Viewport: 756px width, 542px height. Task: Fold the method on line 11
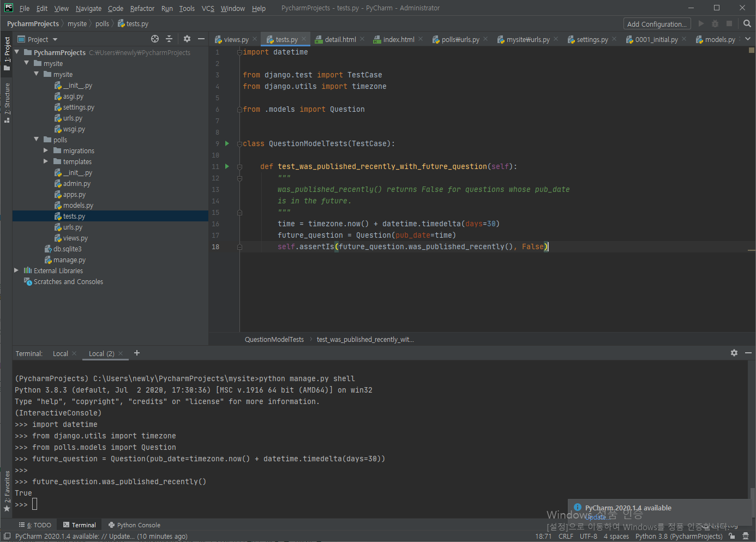click(239, 167)
